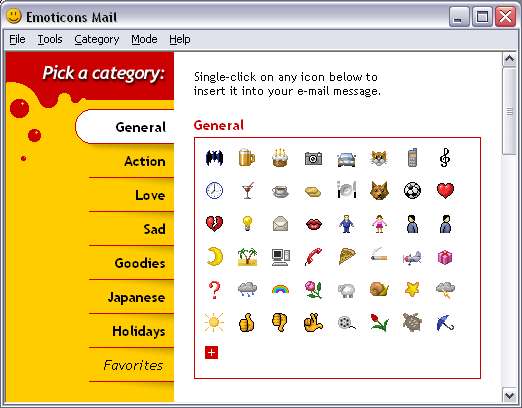Select the crescent moon emoticon
The height and width of the screenshot is (408, 522).
(x=215, y=256)
